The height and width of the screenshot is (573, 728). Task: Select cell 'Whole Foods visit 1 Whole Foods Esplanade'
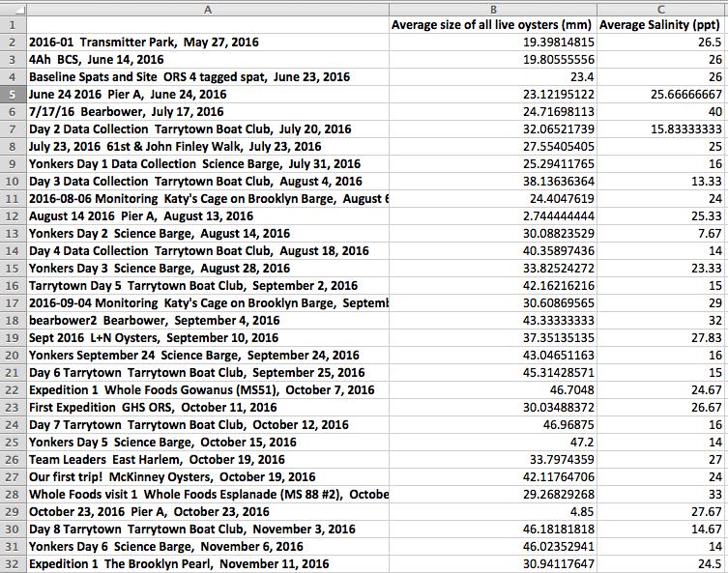208,495
